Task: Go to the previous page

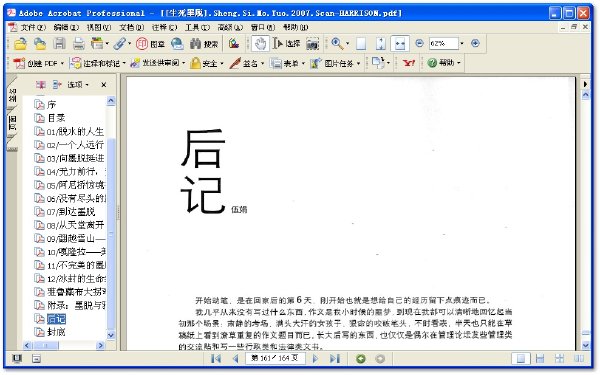Action: tap(236, 359)
